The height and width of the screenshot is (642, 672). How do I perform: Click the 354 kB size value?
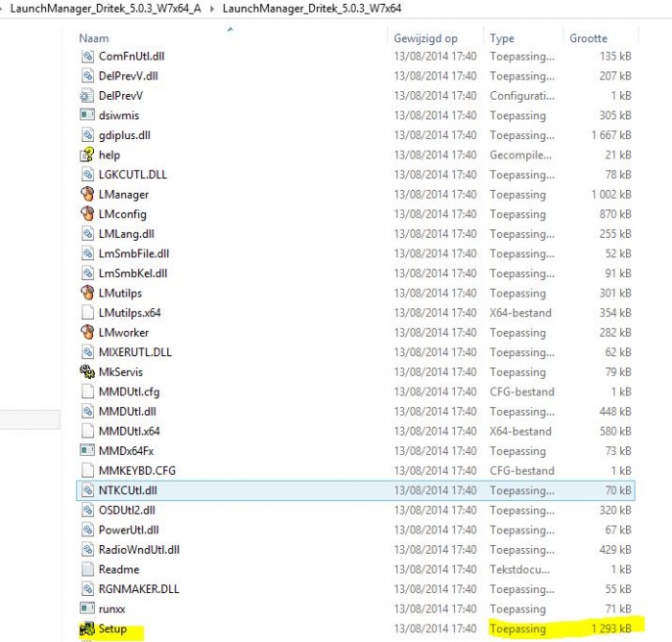tap(615, 313)
